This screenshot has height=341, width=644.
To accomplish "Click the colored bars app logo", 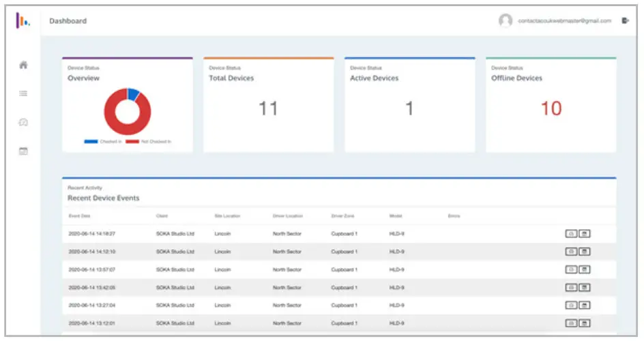I will click(23, 20).
